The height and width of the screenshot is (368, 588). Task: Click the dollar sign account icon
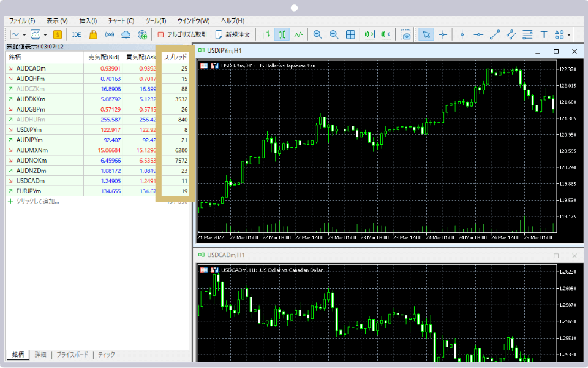pos(58,34)
